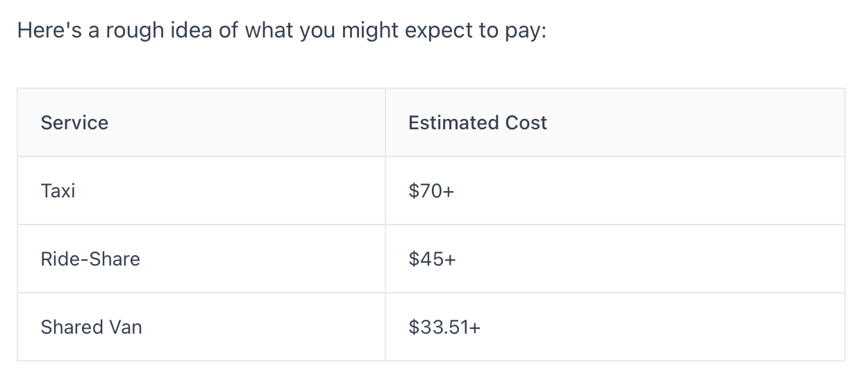
Task: Click the Service column header
Action: tap(74, 122)
